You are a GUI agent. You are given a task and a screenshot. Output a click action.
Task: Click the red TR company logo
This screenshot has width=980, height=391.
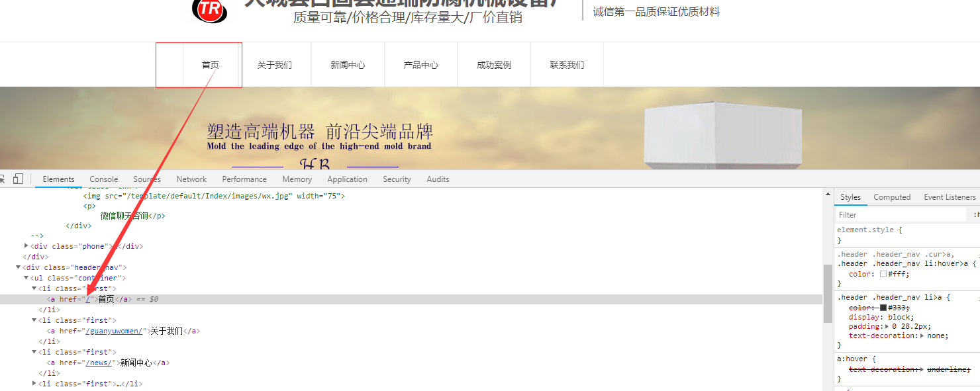pos(209,9)
